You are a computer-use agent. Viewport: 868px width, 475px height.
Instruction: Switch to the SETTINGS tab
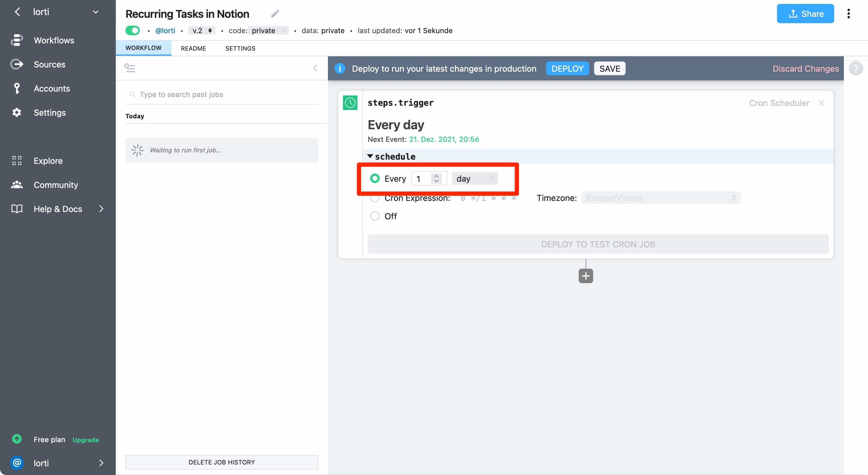pyautogui.click(x=240, y=48)
